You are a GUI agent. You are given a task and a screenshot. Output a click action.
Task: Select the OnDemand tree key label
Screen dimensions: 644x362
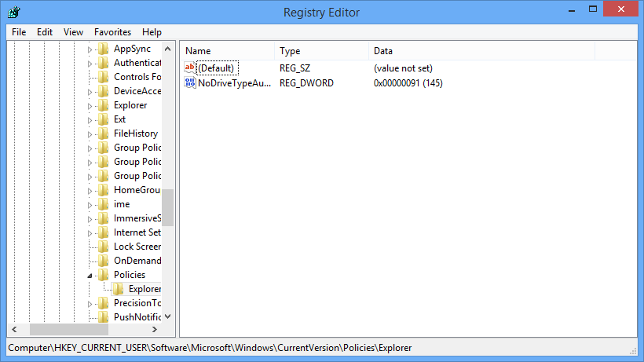pyautogui.click(x=137, y=261)
